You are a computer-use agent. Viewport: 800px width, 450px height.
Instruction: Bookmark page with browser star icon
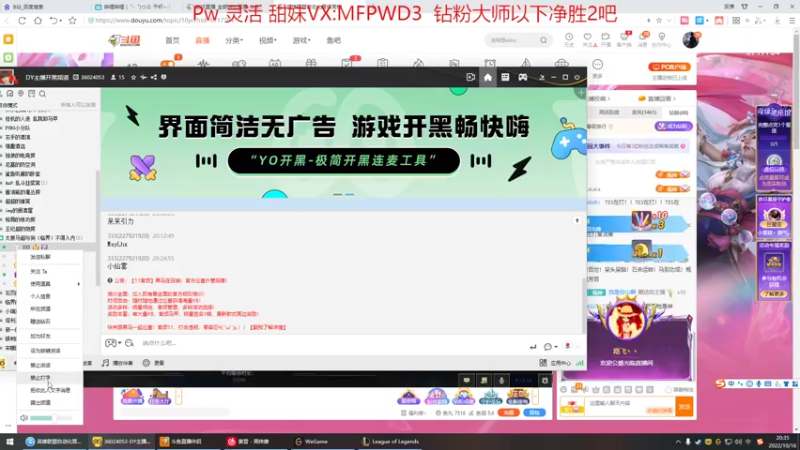(x=72, y=20)
